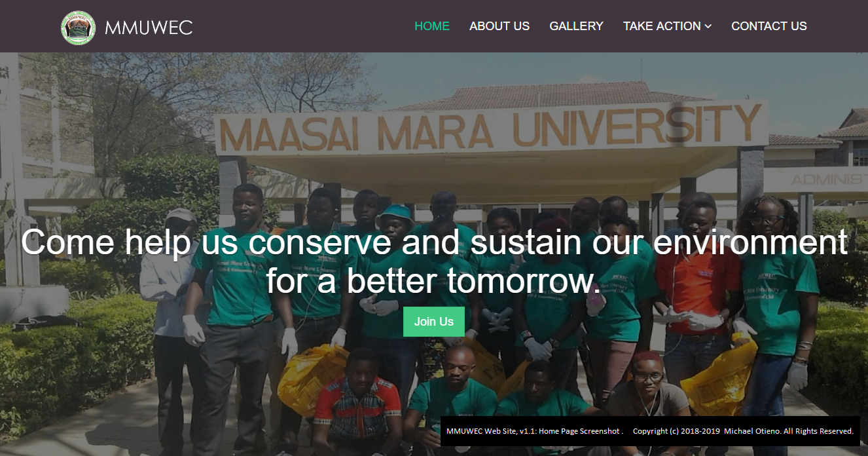Image resolution: width=868 pixels, height=456 pixels.
Task: Click the 'MMUWEC Web Site, v1.1' footer caption
Action: point(534,431)
